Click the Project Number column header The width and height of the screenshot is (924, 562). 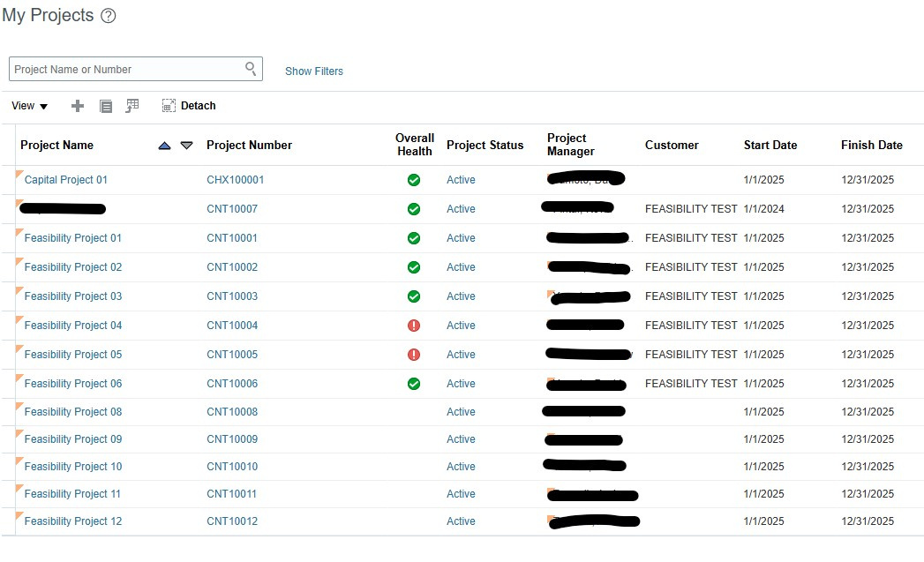(x=249, y=145)
